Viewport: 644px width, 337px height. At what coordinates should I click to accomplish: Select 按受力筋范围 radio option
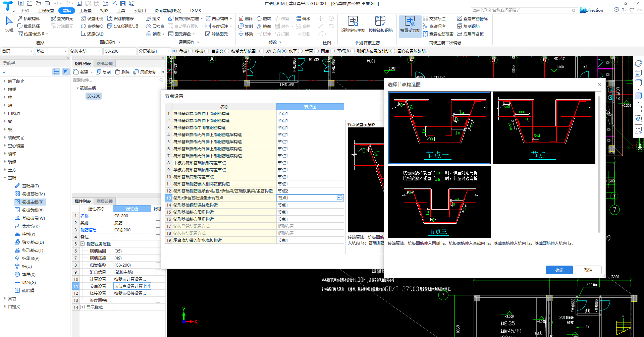pos(227,51)
